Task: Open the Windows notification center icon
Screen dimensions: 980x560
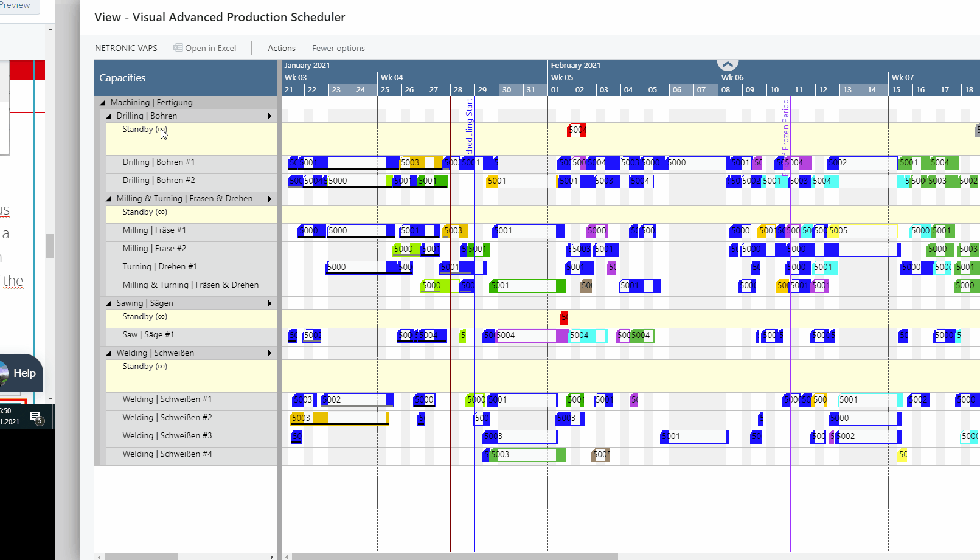Action: click(36, 417)
